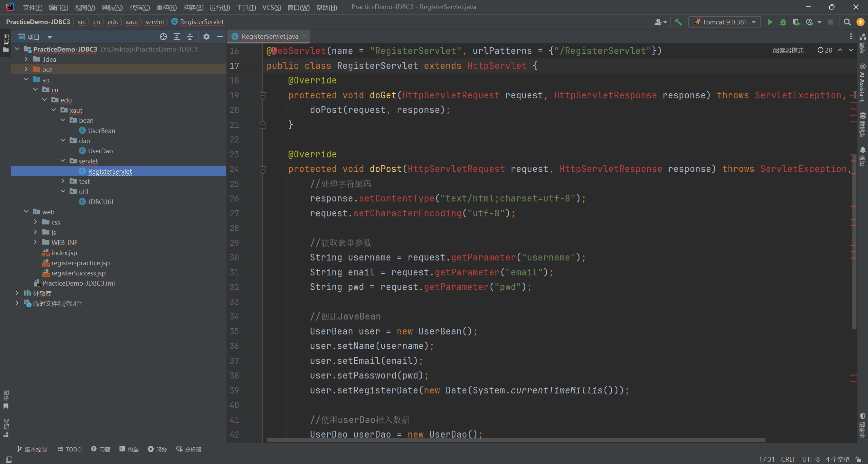The width and height of the screenshot is (868, 464).
Task: Click UTF-8 encoding in status bar
Action: click(811, 459)
